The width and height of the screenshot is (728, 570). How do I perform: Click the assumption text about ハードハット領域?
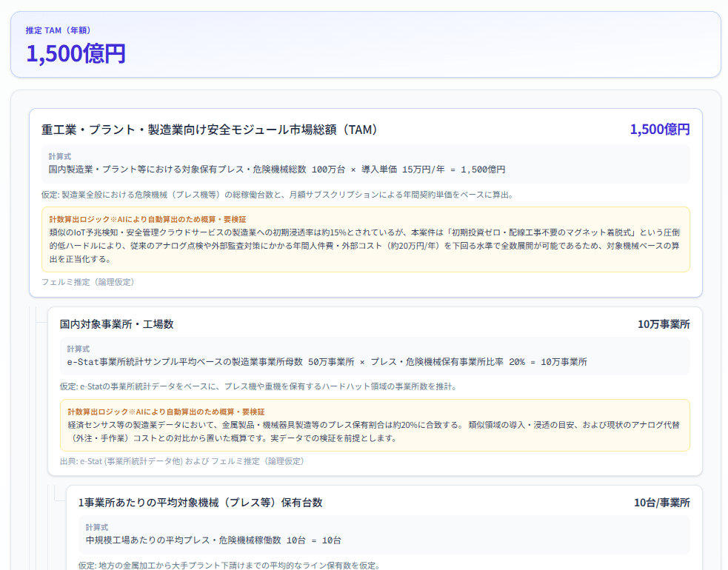[x=258, y=386]
